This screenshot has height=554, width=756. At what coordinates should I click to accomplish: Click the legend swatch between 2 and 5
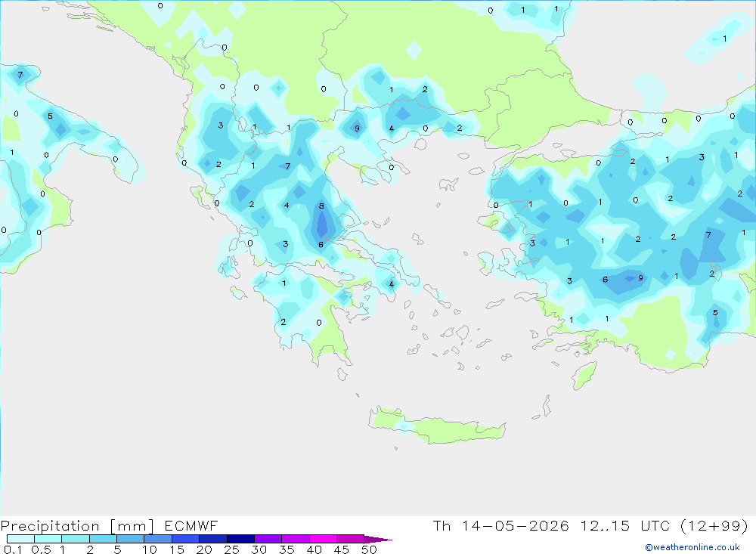pyautogui.click(x=103, y=539)
